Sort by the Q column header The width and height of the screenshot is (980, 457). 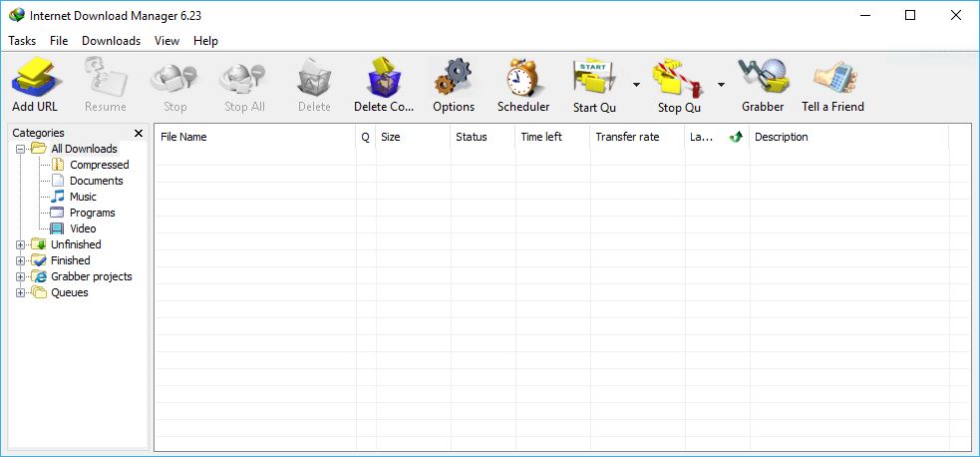(366, 137)
